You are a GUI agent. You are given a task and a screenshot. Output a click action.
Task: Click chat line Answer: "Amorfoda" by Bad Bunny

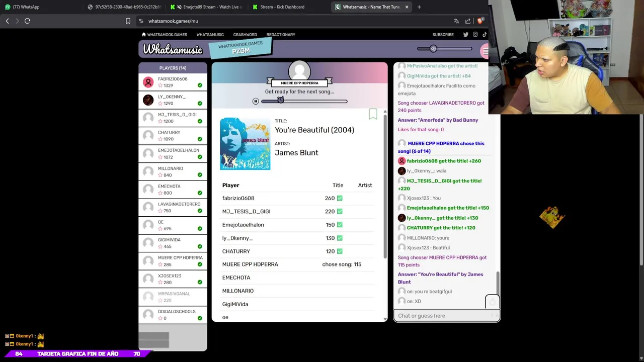(x=438, y=120)
